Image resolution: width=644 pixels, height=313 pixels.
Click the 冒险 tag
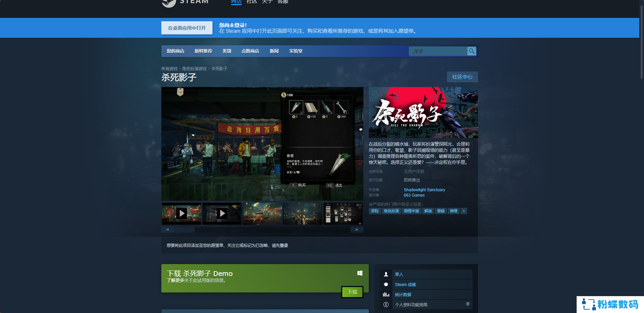[x=375, y=211]
